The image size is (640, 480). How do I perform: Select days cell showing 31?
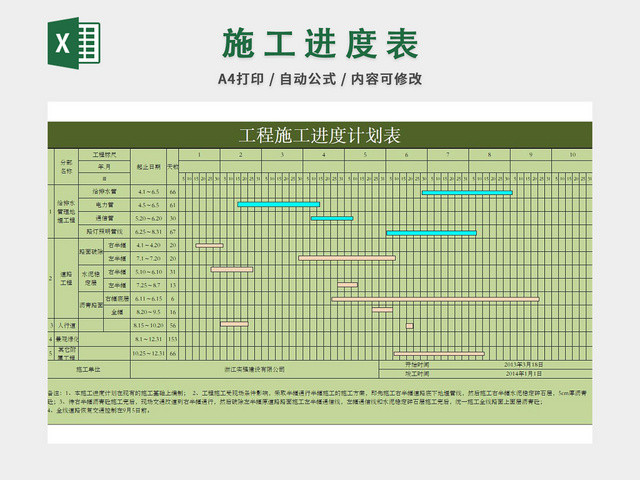click(173, 272)
